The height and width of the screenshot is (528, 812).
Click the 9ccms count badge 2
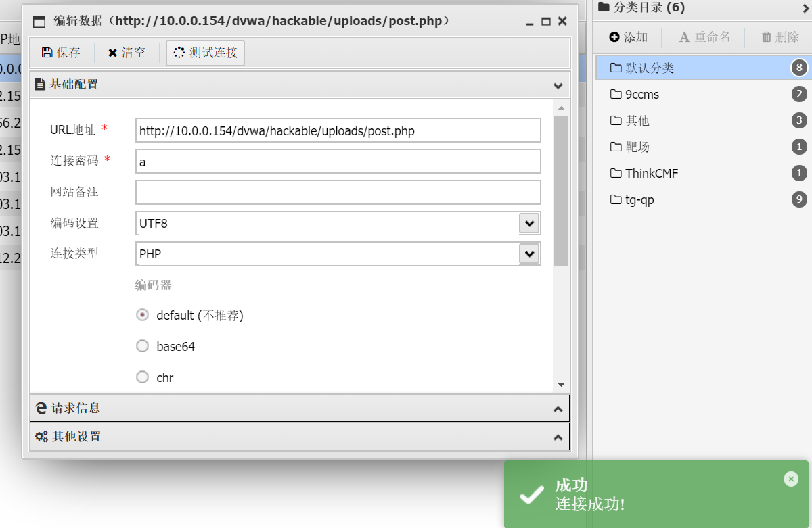(x=799, y=94)
